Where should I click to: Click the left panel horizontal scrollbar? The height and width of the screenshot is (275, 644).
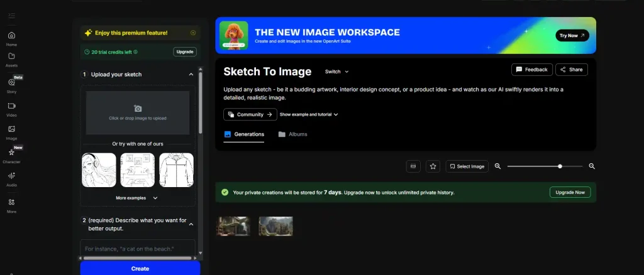[137, 258]
